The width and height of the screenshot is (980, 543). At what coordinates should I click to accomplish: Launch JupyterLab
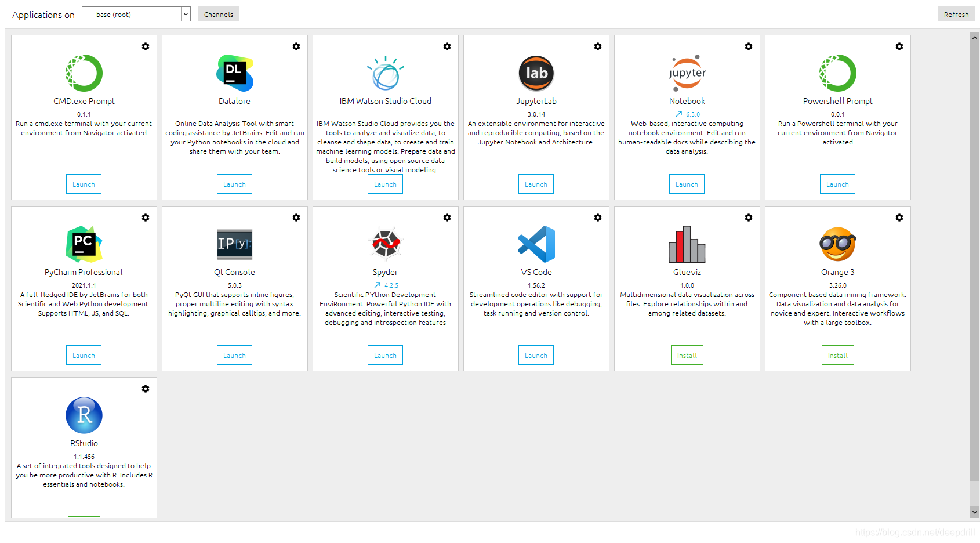(x=536, y=184)
